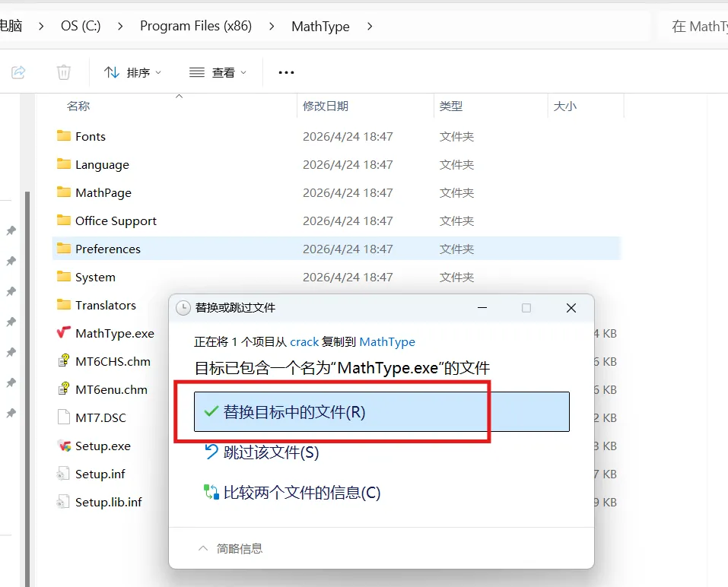
Task: Sort by 大小 column header
Action: tap(565, 106)
